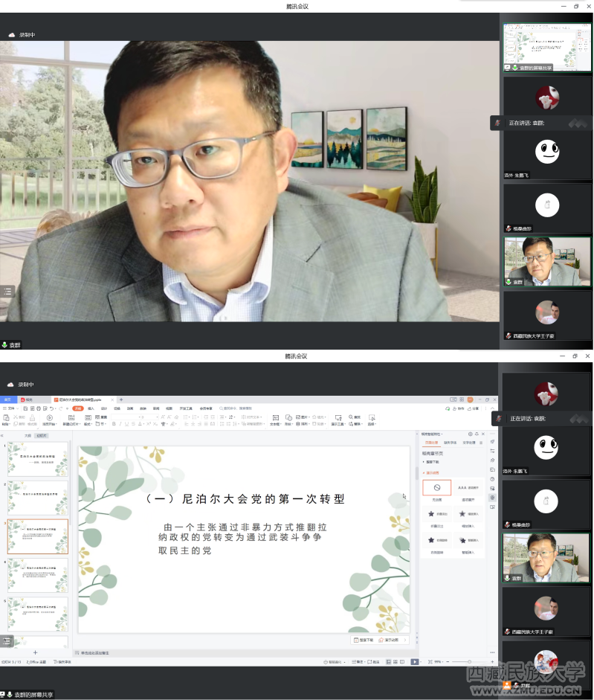Collapse the WPS ribbon chevron
This screenshot has height=700, width=594.
(492, 408)
